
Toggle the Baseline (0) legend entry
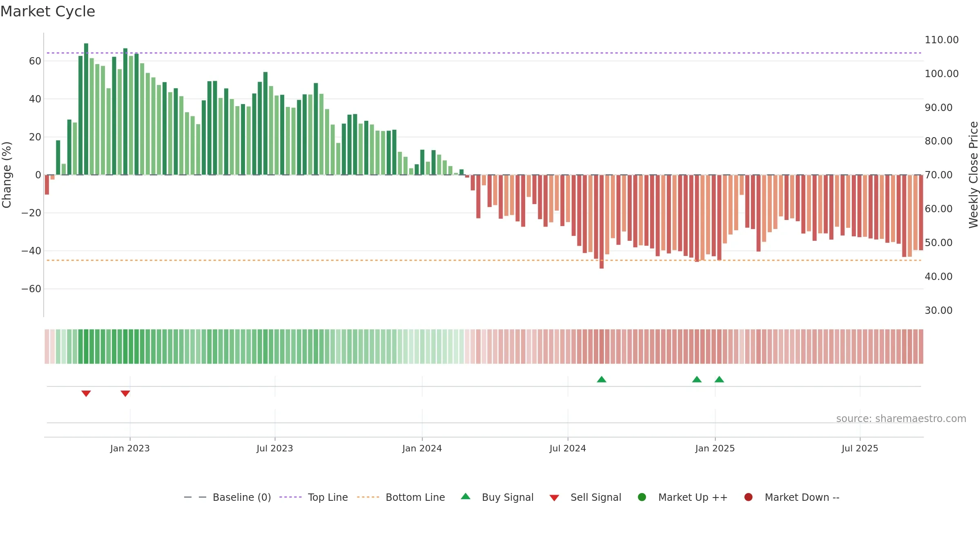point(227,497)
